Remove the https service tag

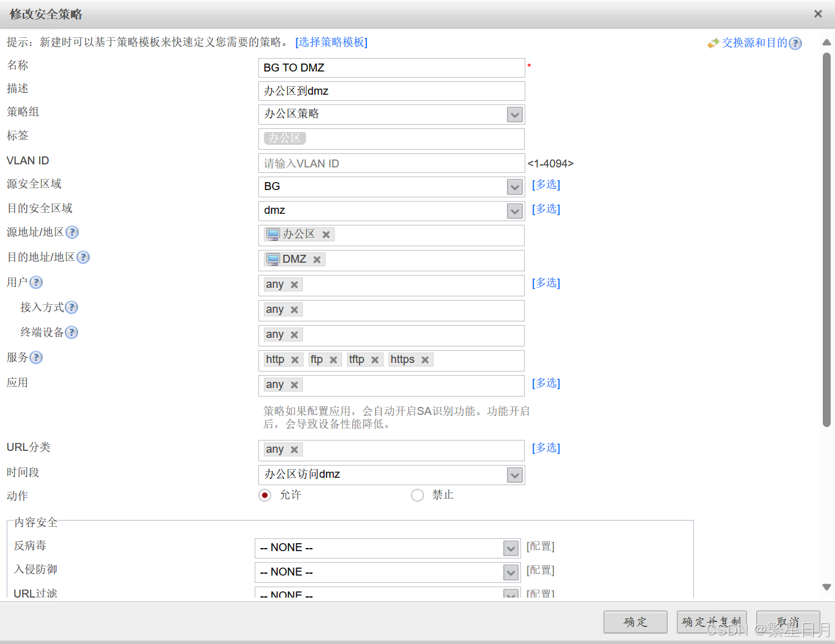425,360
